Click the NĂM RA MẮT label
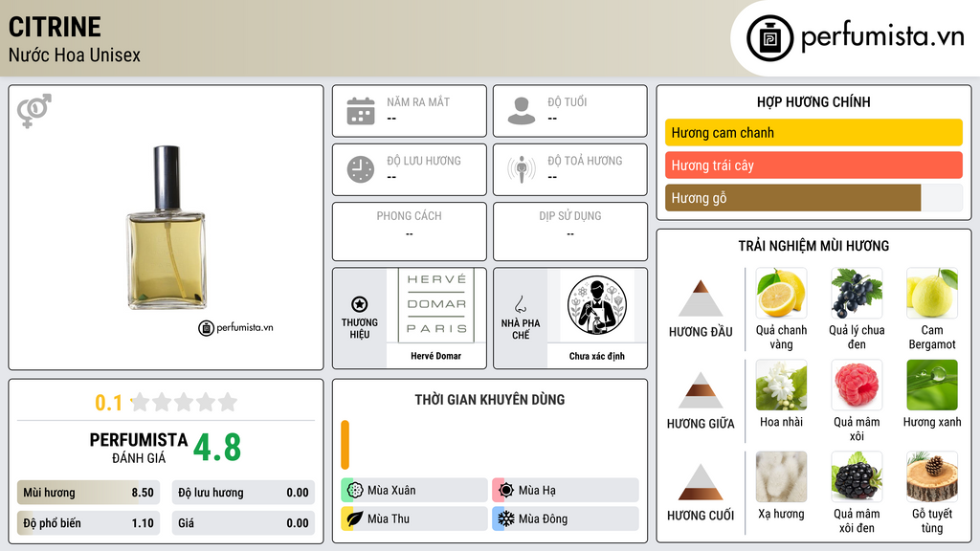The width and height of the screenshot is (980, 551). coord(418,101)
